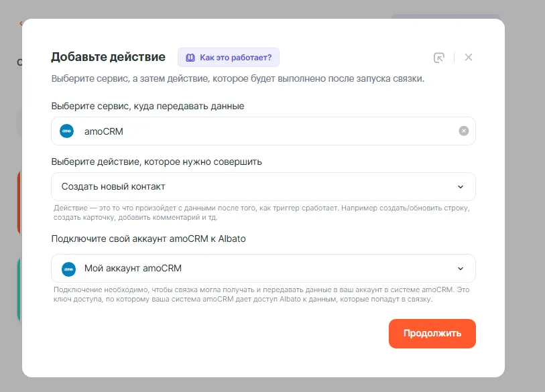Viewport: 545px width, 392px height.
Task: Click the book icon beside "Как это работает?"
Action: click(x=190, y=58)
